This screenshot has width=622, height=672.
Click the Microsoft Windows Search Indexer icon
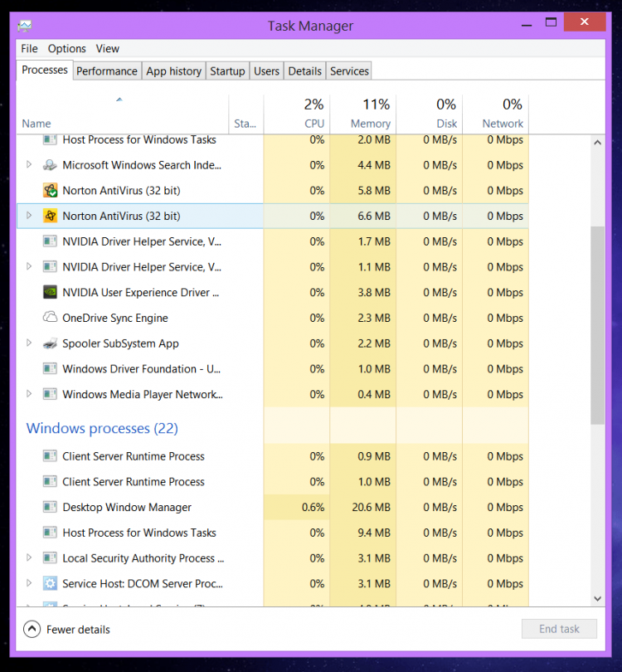[50, 165]
